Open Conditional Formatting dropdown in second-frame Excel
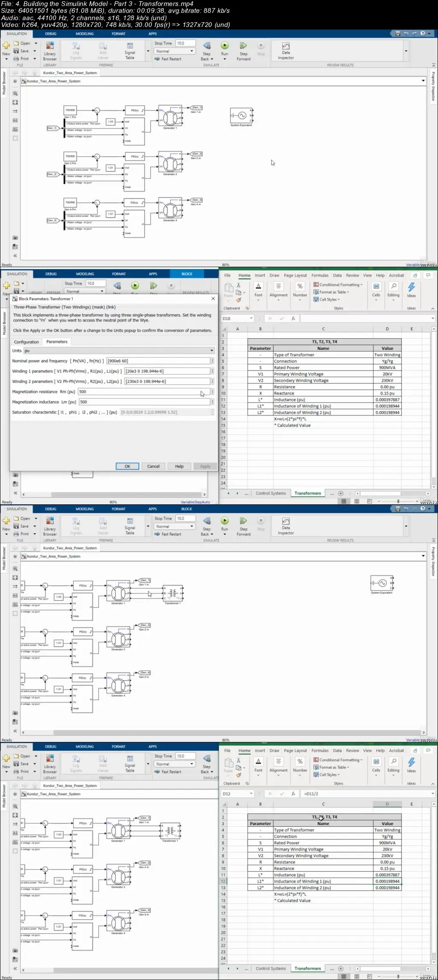Viewport: 438px width, 980px height. [x=338, y=285]
